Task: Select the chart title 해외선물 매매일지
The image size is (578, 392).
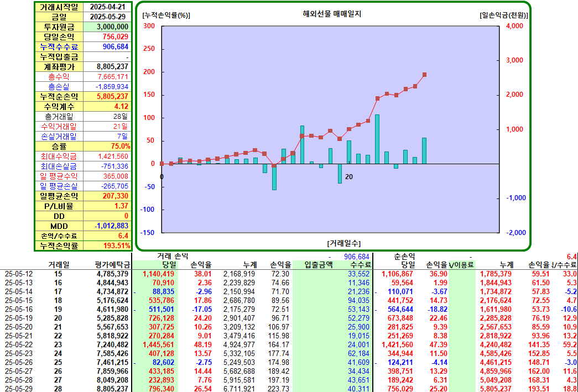Action: [332, 14]
